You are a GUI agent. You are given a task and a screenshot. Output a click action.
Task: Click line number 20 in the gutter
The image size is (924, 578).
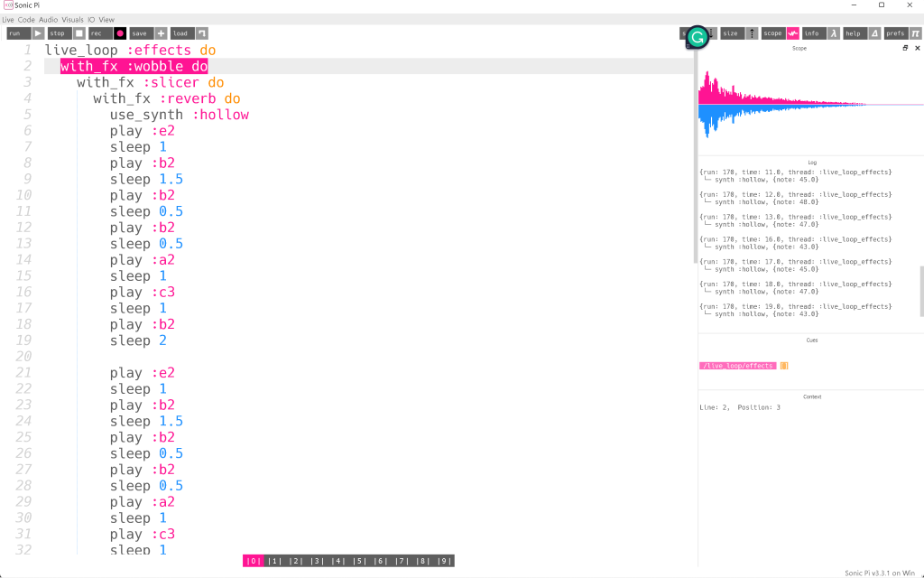pos(23,356)
